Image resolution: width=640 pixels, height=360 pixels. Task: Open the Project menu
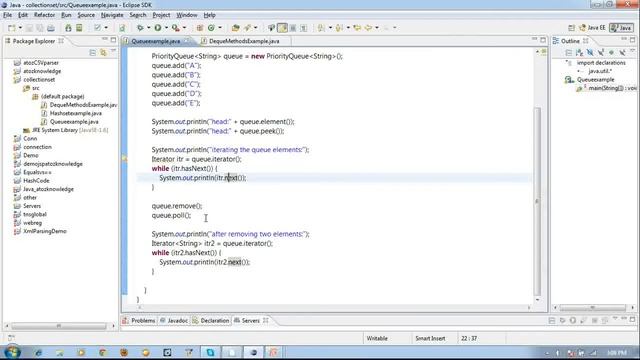(161, 15)
